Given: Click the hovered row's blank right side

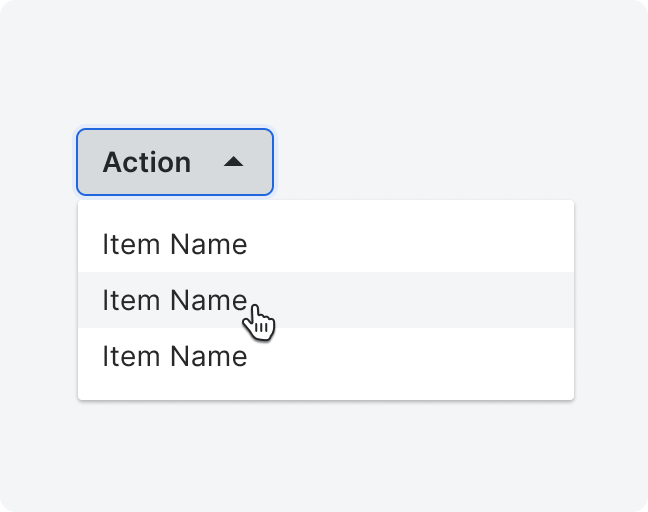Looking at the screenshot, I should tap(413, 300).
